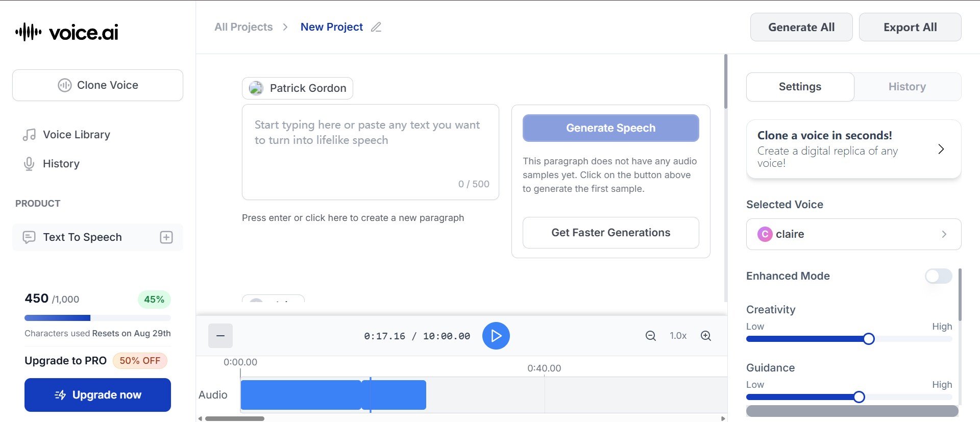Screen dimensions: 980x422
Task: Click the music note Voice Library icon
Action: tap(29, 135)
